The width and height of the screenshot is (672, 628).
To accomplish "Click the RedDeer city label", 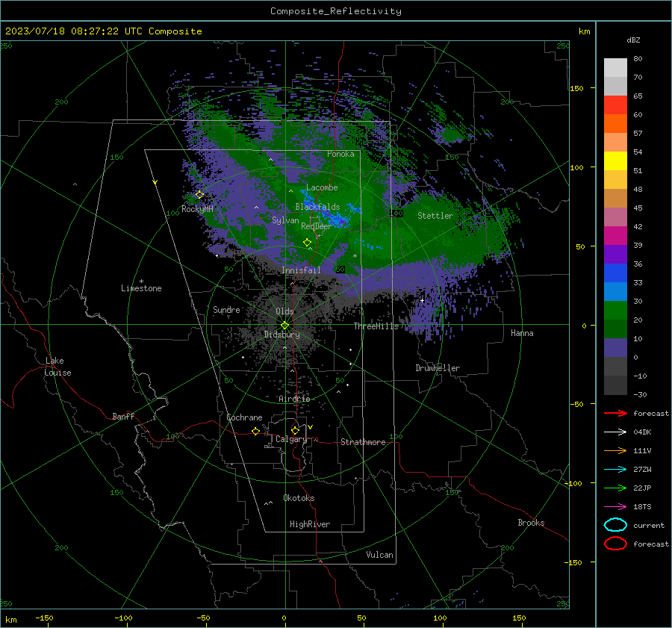I will click(x=317, y=226).
